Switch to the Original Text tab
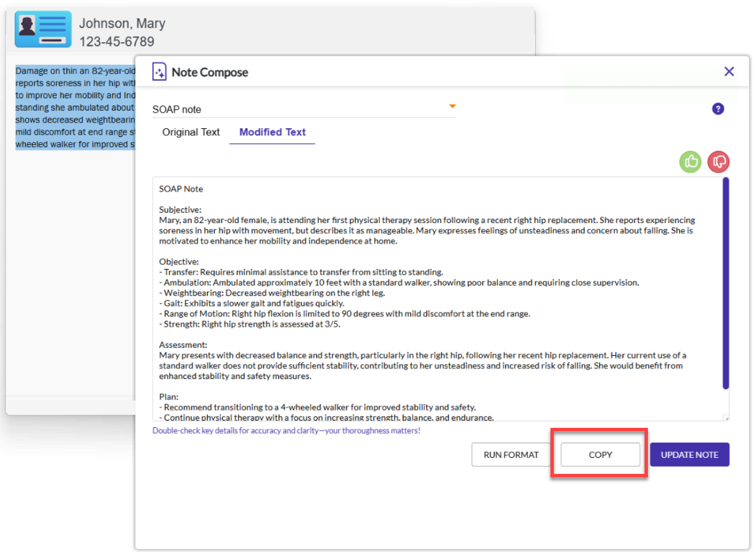The image size is (756, 556). coord(191,132)
